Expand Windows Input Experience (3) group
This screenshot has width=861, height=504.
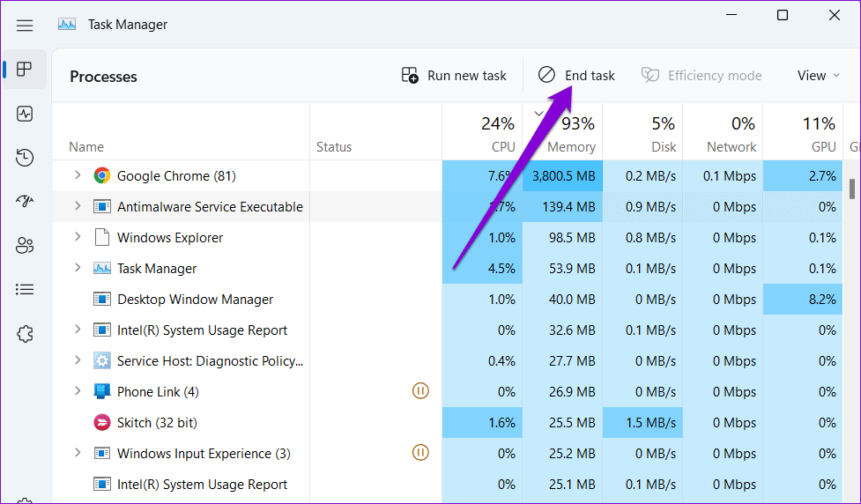[78, 452]
